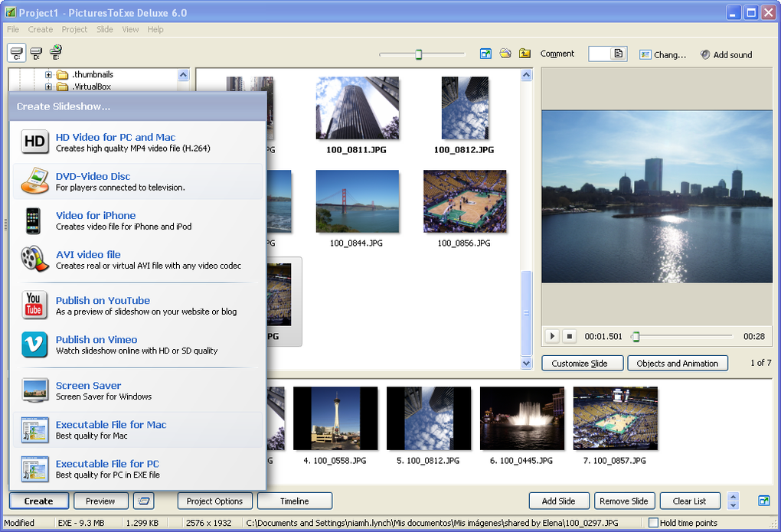
Task: Choose Screen Saver option
Action: tap(138, 390)
